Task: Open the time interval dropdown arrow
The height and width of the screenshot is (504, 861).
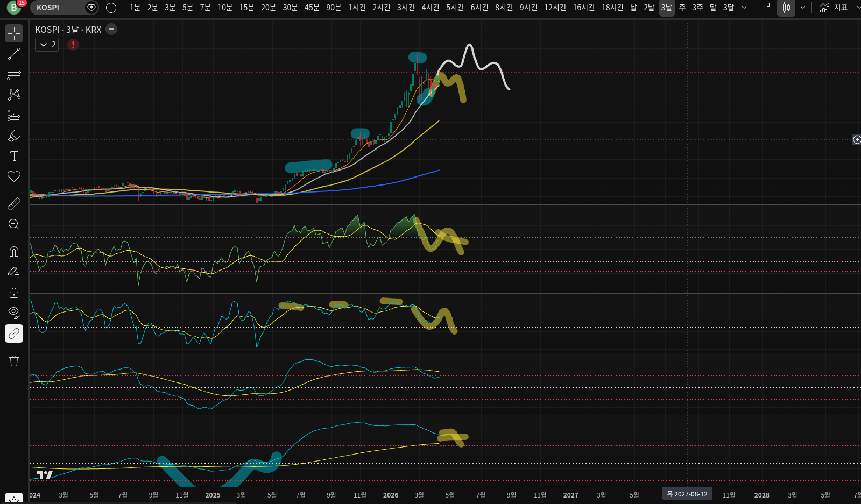Action: coord(744,8)
